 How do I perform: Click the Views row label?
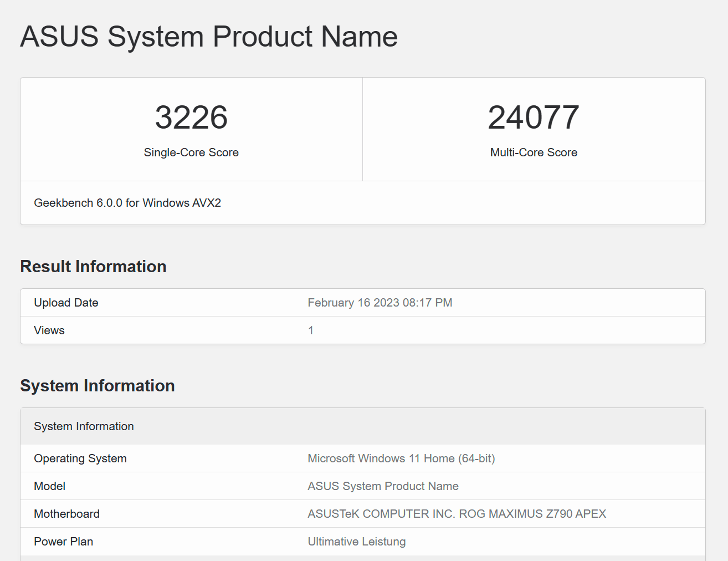tap(49, 330)
